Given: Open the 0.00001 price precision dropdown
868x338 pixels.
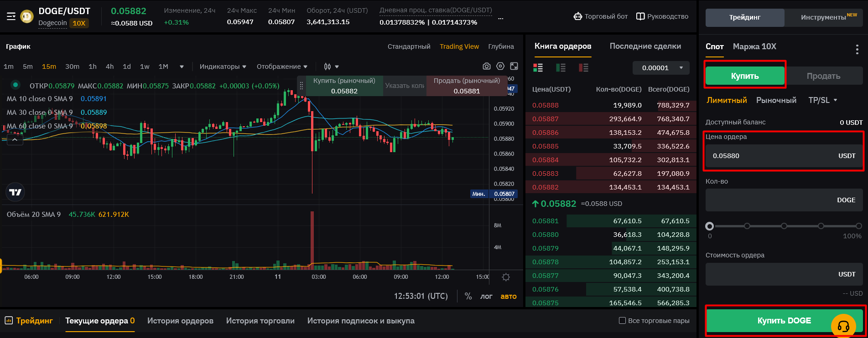Looking at the screenshot, I should pyautogui.click(x=661, y=68).
